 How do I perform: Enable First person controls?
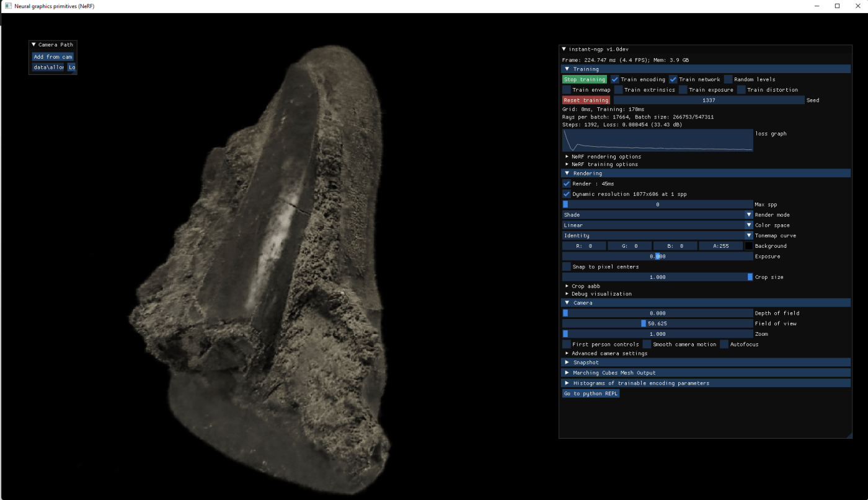click(x=567, y=344)
